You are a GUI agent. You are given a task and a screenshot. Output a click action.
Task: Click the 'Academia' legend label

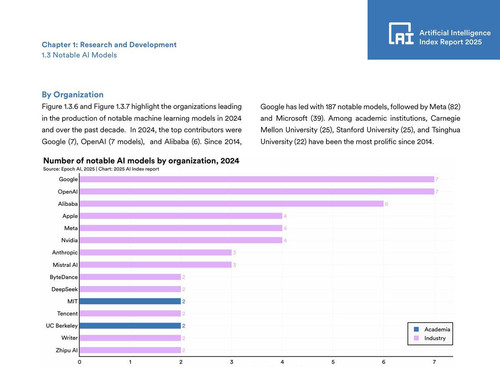(x=437, y=329)
